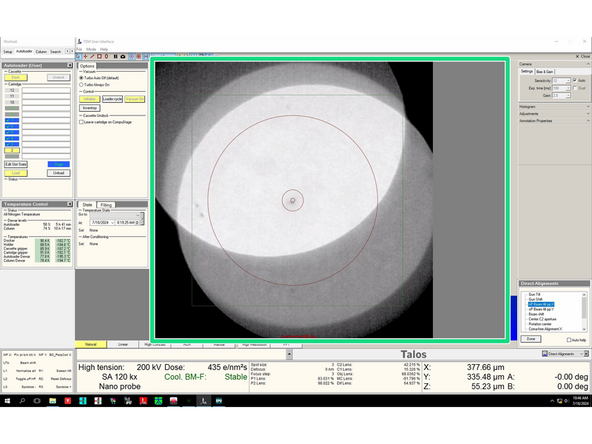Image resolution: width=592 pixels, height=444 pixels.
Task: Open the EPU taskbar application
Action: coord(219,401)
